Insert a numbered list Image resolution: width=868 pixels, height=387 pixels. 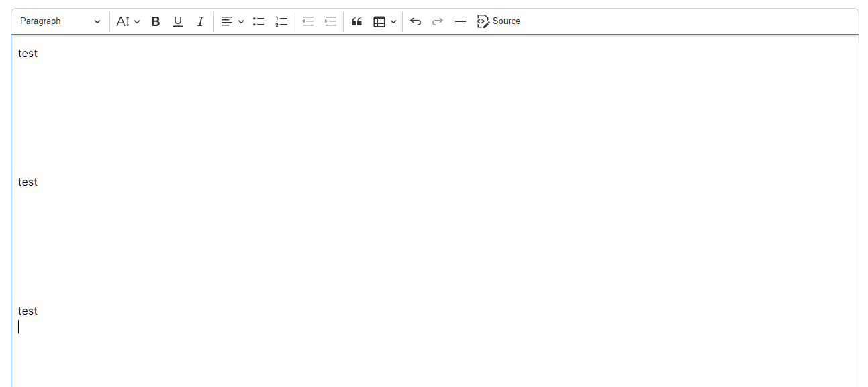pyautogui.click(x=281, y=21)
